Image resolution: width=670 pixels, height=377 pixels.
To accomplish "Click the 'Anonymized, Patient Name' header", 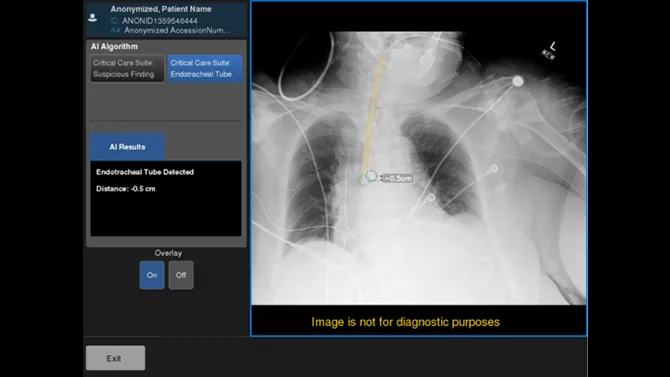I will [161, 9].
